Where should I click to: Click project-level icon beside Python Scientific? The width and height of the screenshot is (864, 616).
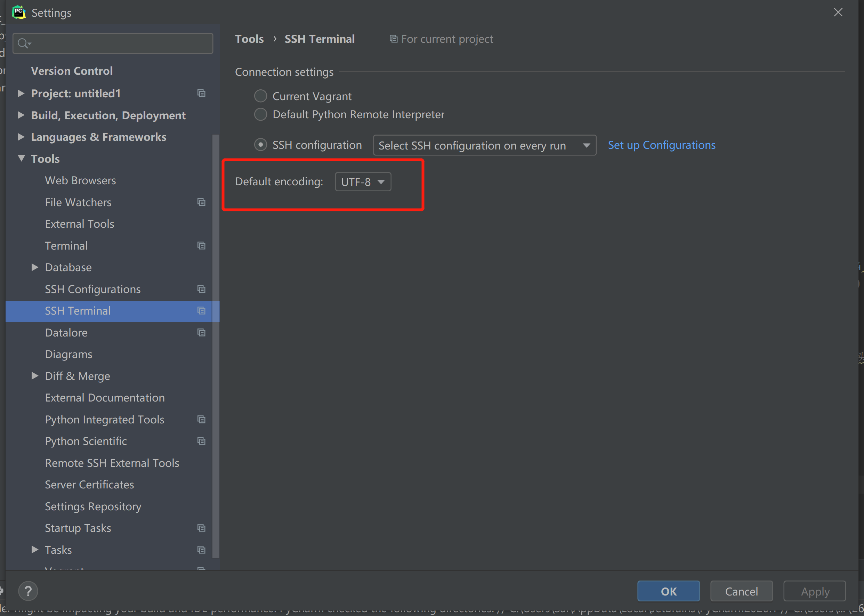click(201, 441)
